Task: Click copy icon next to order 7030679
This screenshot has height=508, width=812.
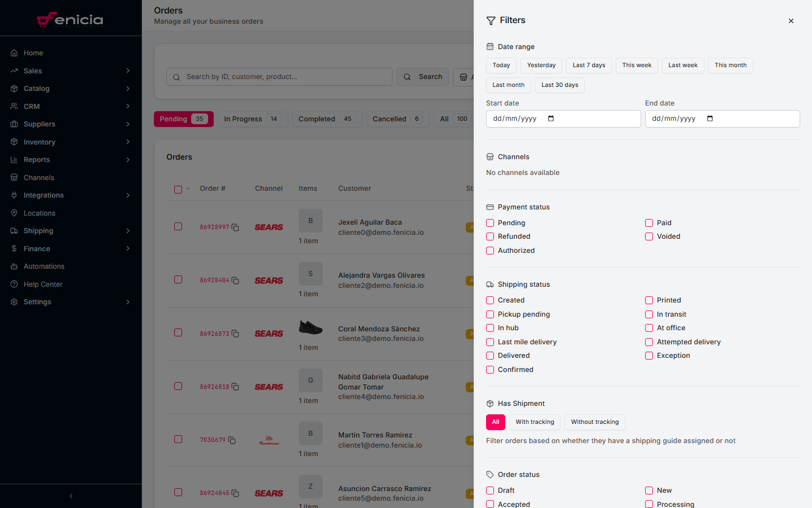Action: tap(232, 440)
